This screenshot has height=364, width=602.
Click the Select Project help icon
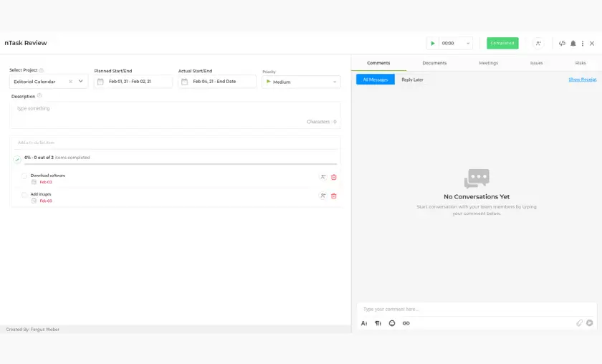42,70
